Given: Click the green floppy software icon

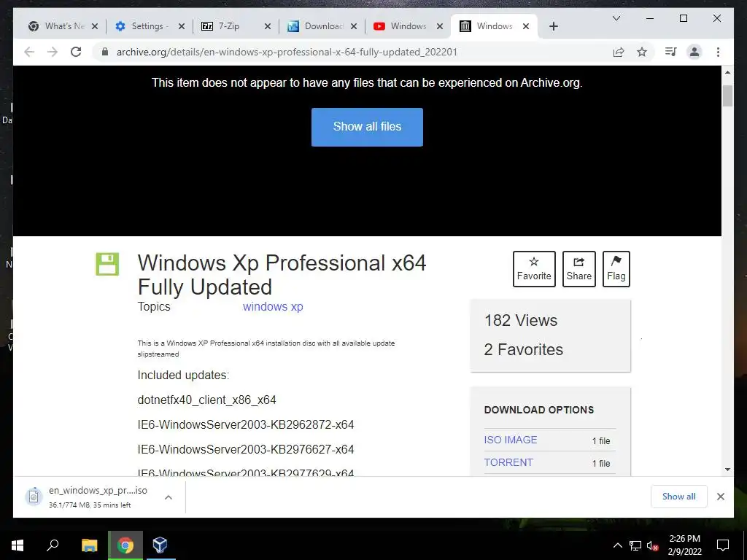Looking at the screenshot, I should tap(107, 264).
